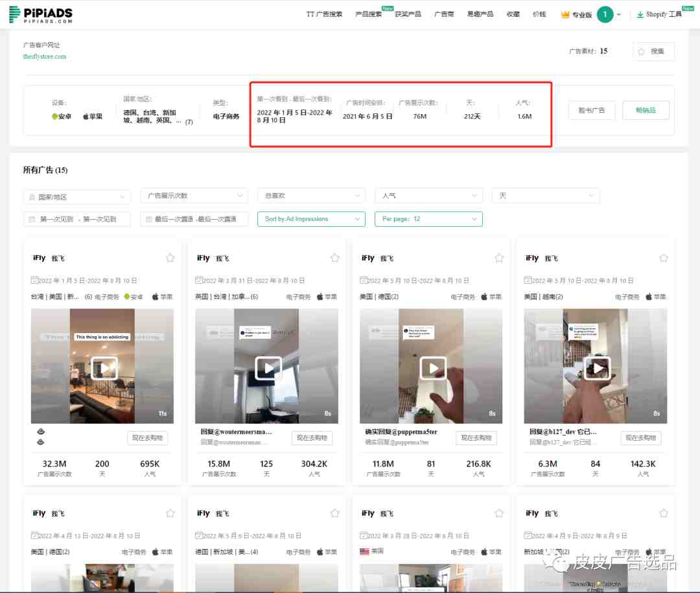Image resolution: width=700 pixels, height=593 pixels.
Task: Play the 6.3M impressions ad video
Action: tap(598, 368)
